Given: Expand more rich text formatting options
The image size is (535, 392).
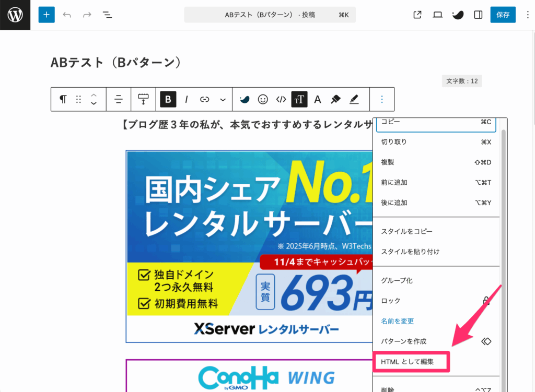Looking at the screenshot, I should click(223, 99).
